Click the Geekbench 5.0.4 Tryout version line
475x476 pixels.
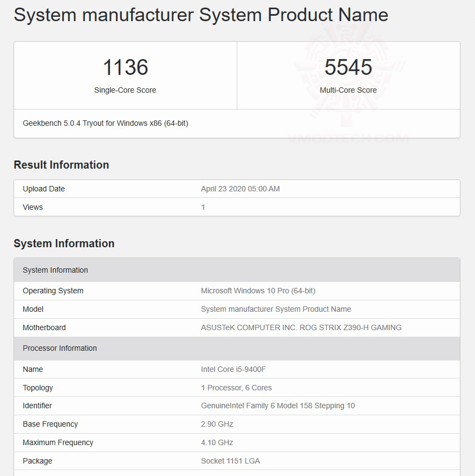105,123
